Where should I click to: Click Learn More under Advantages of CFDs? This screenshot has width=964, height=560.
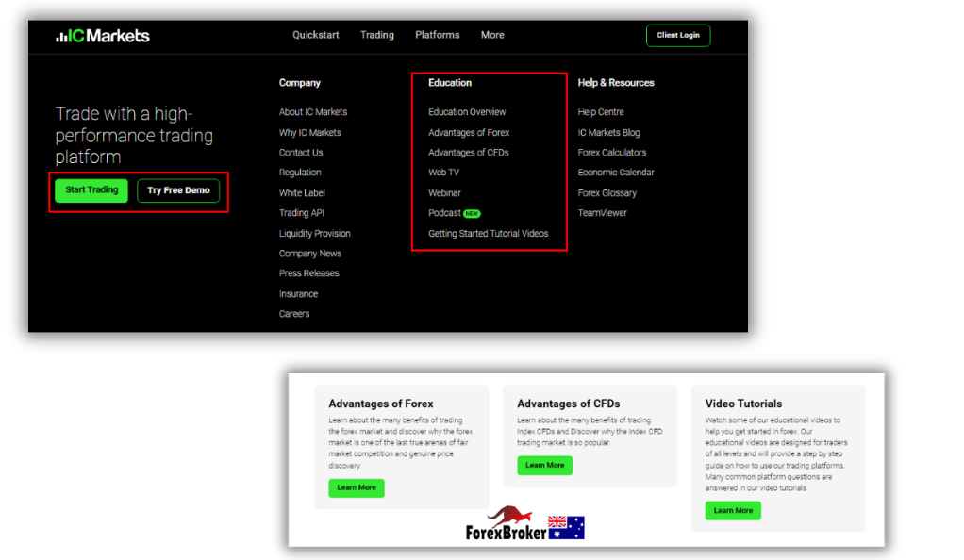pyautogui.click(x=544, y=466)
